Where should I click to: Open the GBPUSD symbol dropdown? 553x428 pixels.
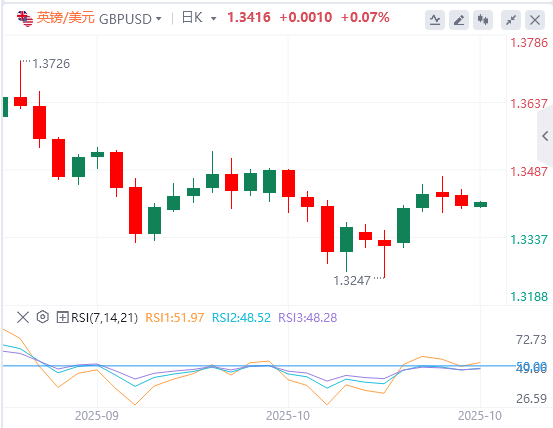tap(130, 19)
